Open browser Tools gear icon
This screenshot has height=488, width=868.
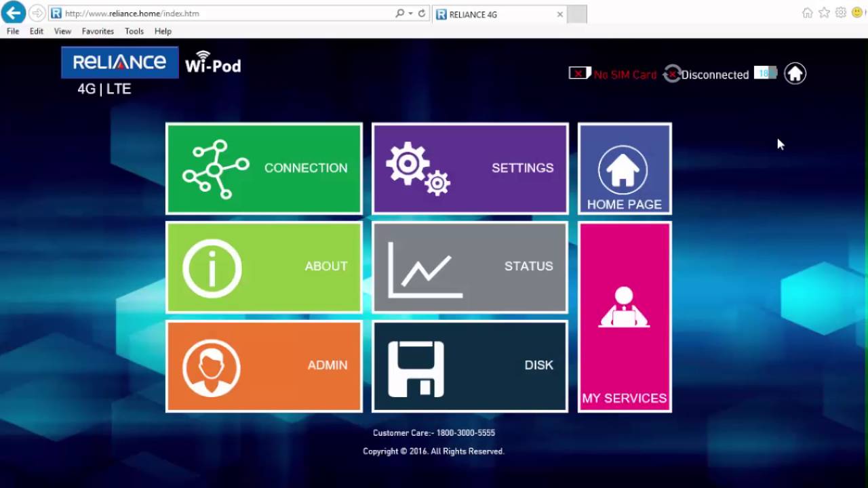coord(841,13)
